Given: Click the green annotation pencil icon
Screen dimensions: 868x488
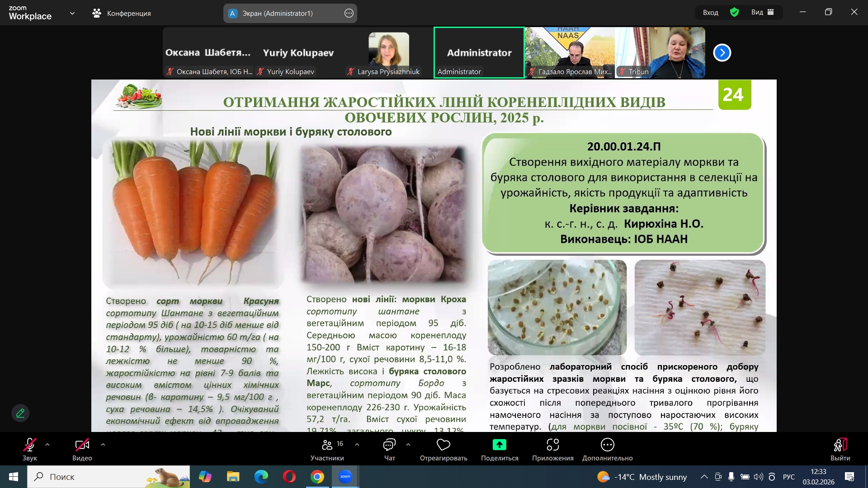Looking at the screenshot, I should (20, 413).
